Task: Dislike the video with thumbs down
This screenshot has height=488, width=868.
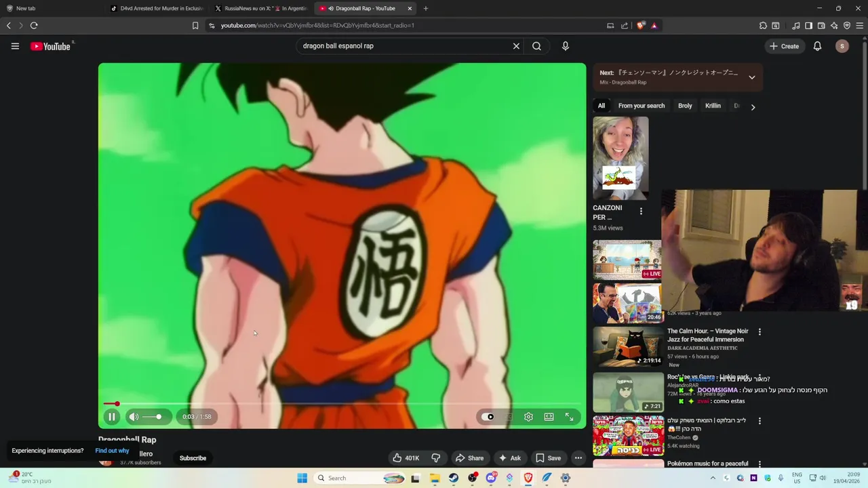Action: [436, 458]
